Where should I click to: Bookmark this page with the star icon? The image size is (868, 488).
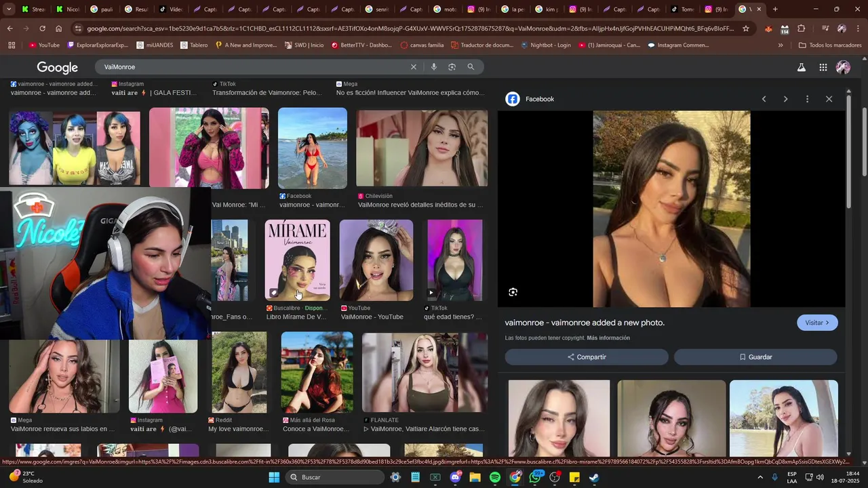coord(746,28)
